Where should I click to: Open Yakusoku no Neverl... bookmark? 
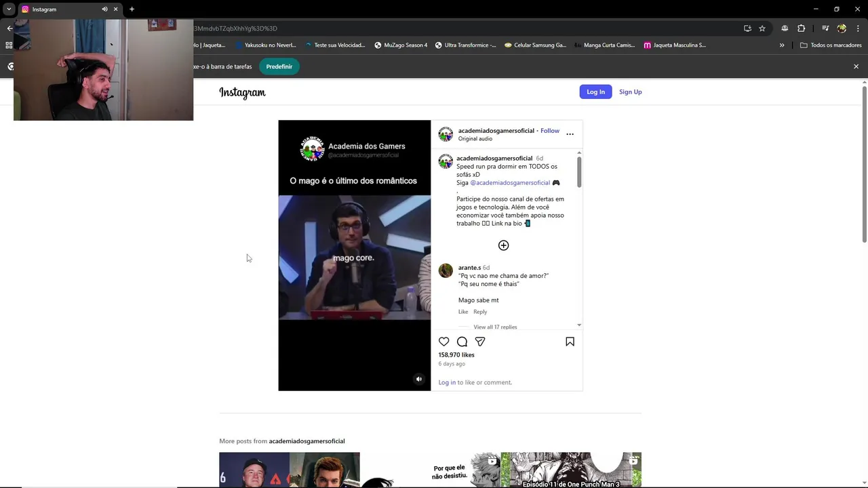point(265,45)
